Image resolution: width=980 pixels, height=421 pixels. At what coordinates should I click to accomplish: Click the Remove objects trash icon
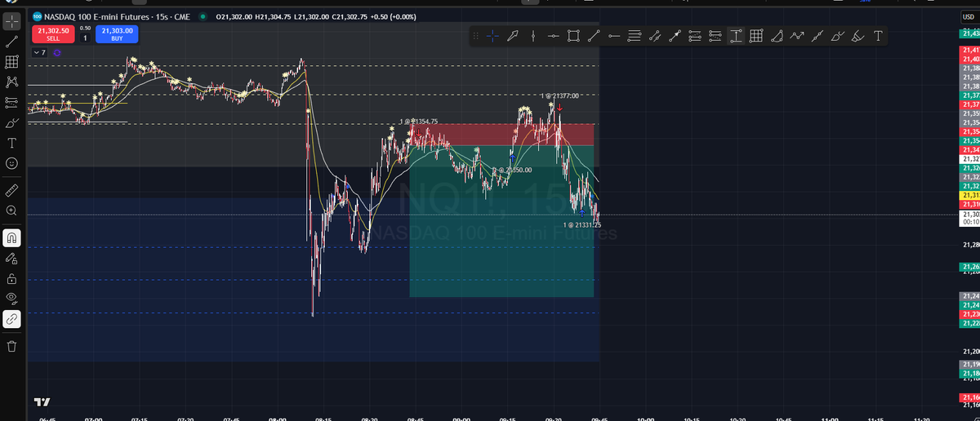pyautogui.click(x=11, y=346)
